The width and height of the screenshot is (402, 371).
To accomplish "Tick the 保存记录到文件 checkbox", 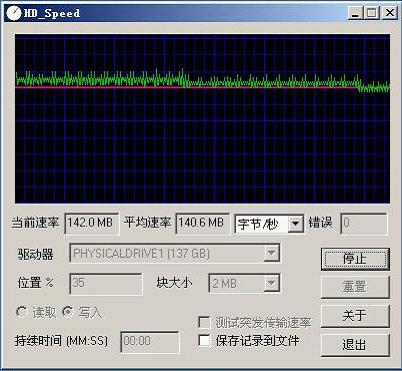I will pos(204,341).
